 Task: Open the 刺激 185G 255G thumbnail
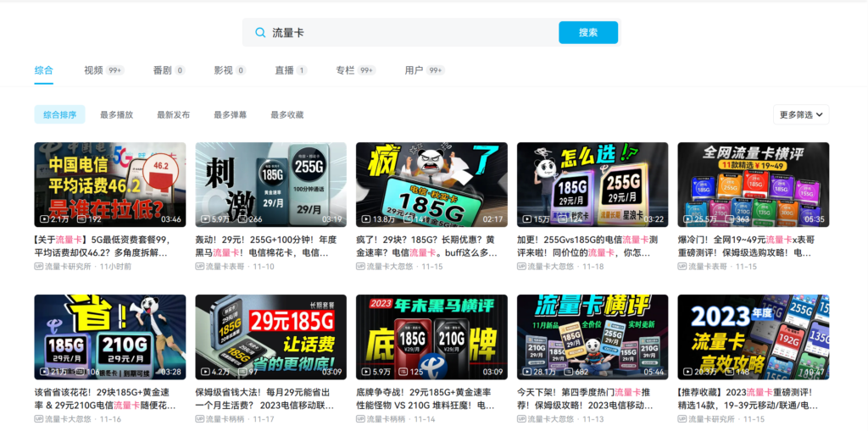point(270,185)
